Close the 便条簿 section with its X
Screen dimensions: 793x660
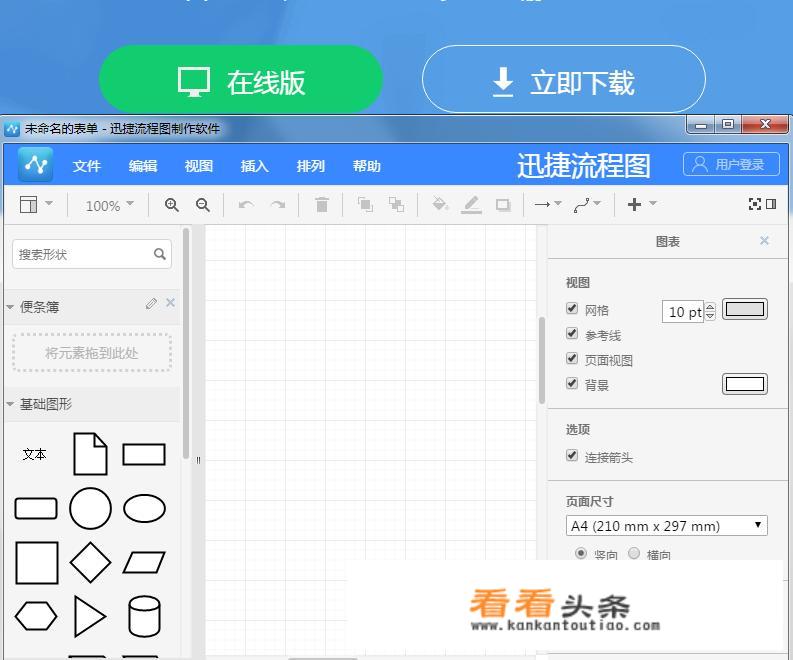tap(170, 302)
